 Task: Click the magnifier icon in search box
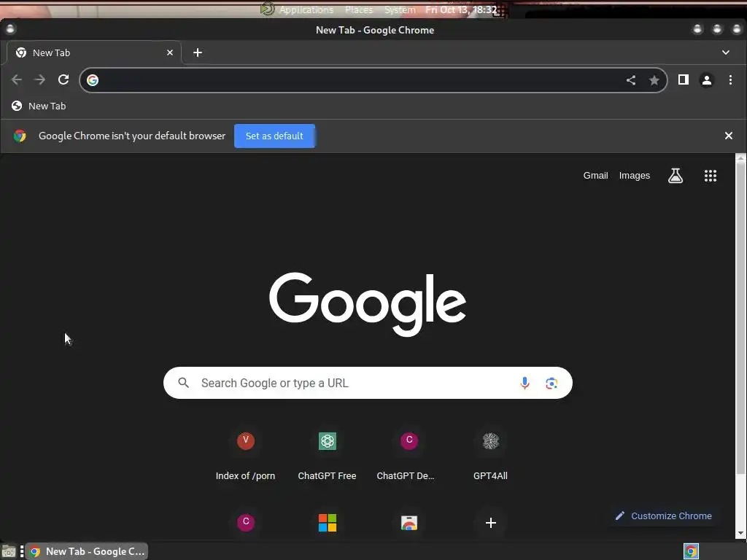183,382
